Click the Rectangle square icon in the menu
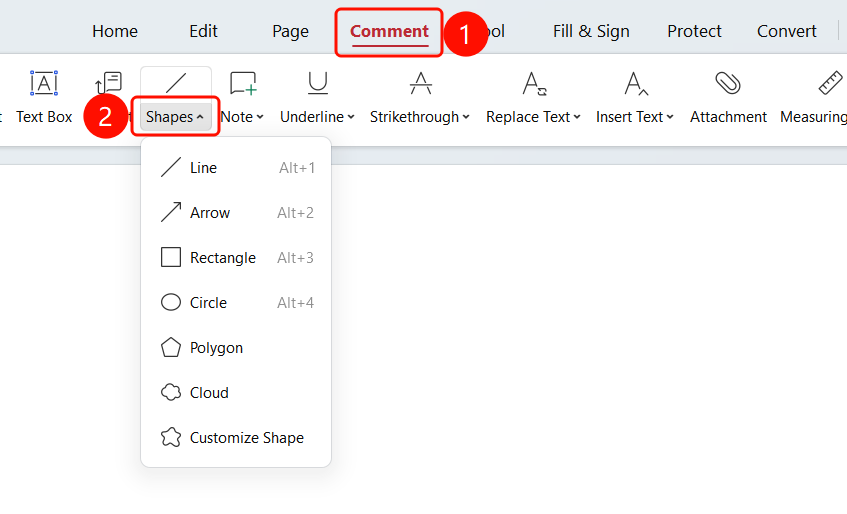Viewport: 847px width, 514px height. click(x=171, y=258)
